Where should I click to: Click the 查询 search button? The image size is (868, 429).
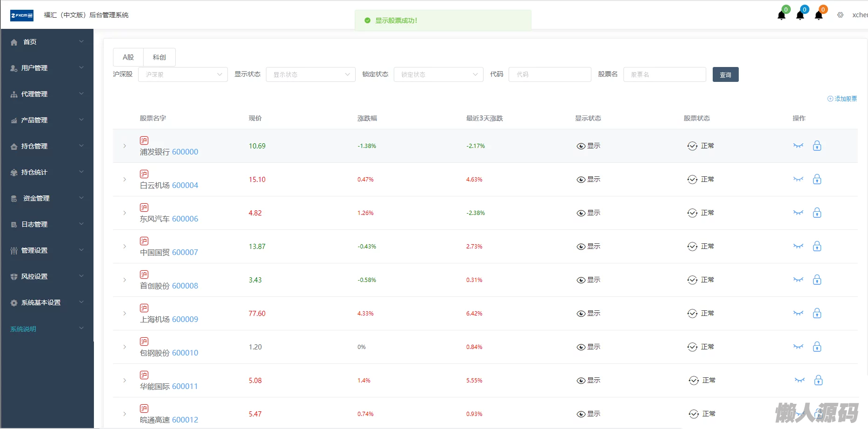725,74
